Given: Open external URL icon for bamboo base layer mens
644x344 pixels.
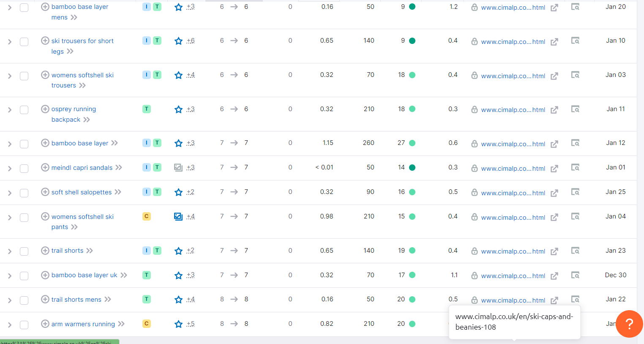Looking at the screenshot, I should 554,8.
